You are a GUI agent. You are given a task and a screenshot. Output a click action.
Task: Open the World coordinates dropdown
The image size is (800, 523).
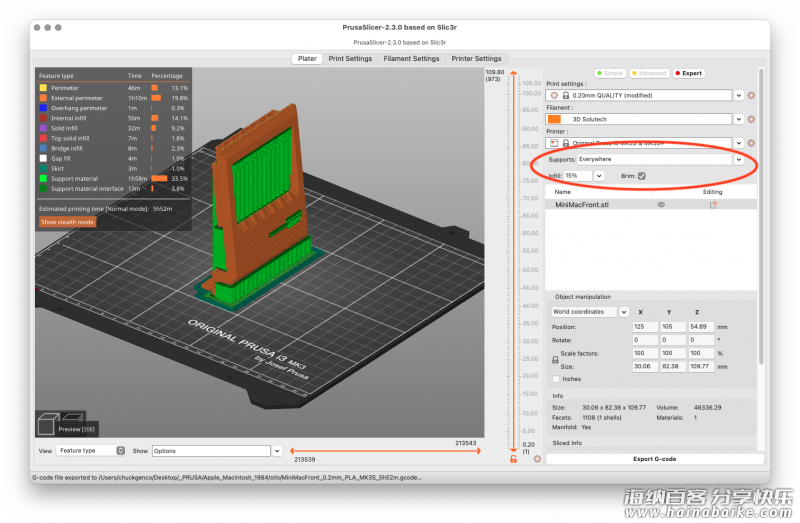click(x=623, y=312)
